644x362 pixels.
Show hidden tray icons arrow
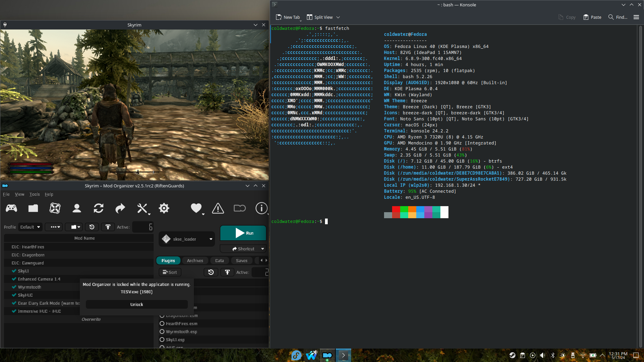pyautogui.click(x=602, y=355)
